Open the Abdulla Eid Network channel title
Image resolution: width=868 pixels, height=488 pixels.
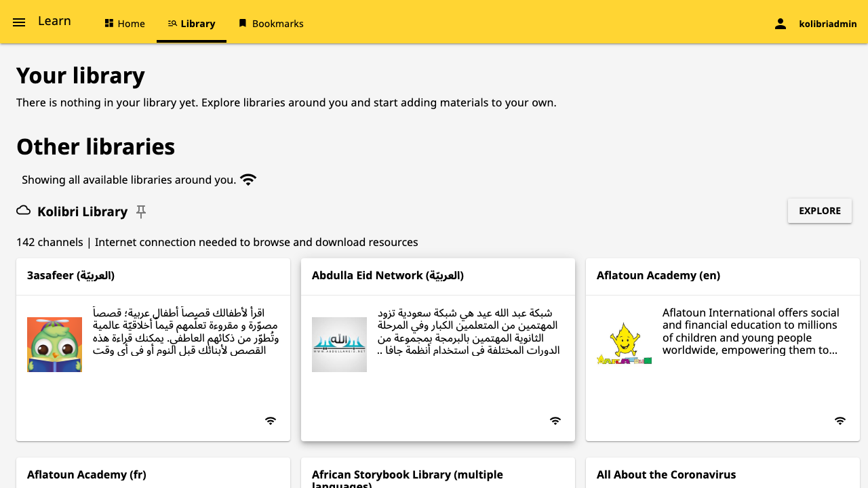click(x=388, y=275)
